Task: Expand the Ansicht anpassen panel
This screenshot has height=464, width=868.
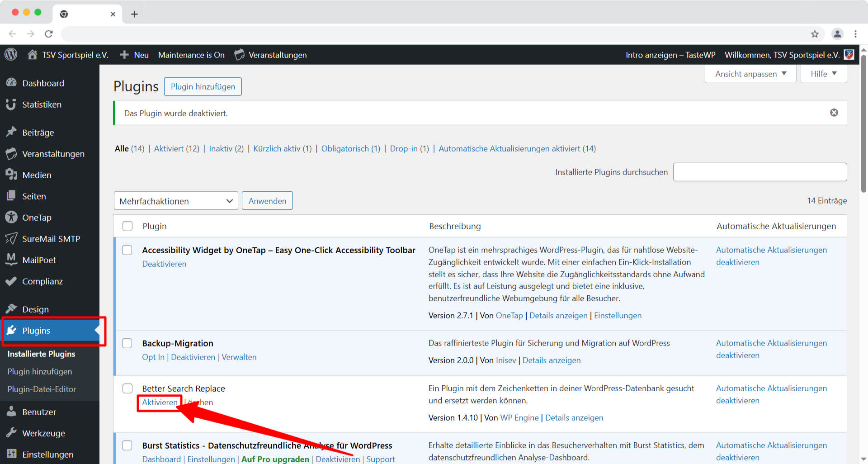Action: (750, 74)
